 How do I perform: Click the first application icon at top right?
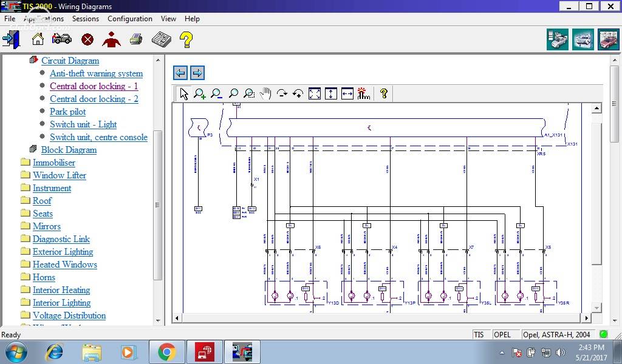(558, 39)
